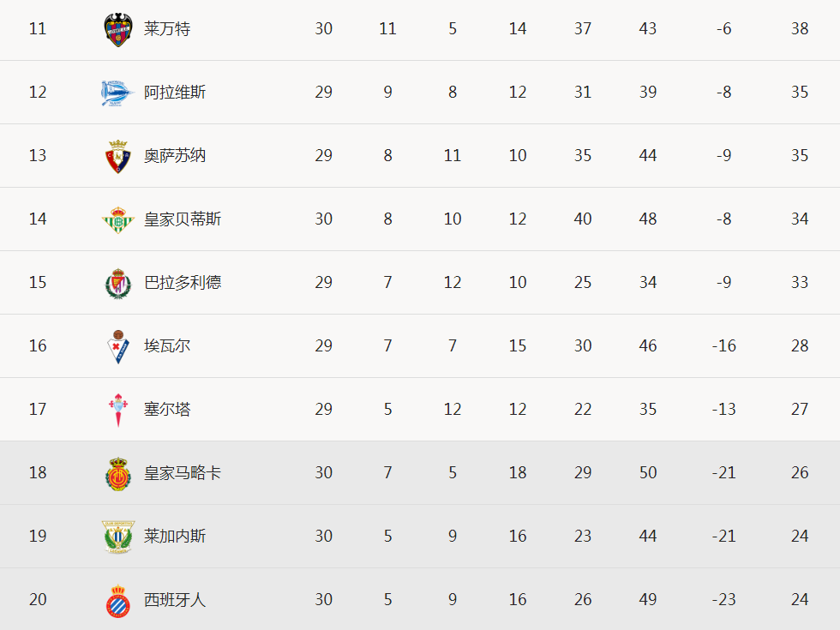Click 西班牙人's points value 24
This screenshot has width=840, height=630.
point(800,599)
